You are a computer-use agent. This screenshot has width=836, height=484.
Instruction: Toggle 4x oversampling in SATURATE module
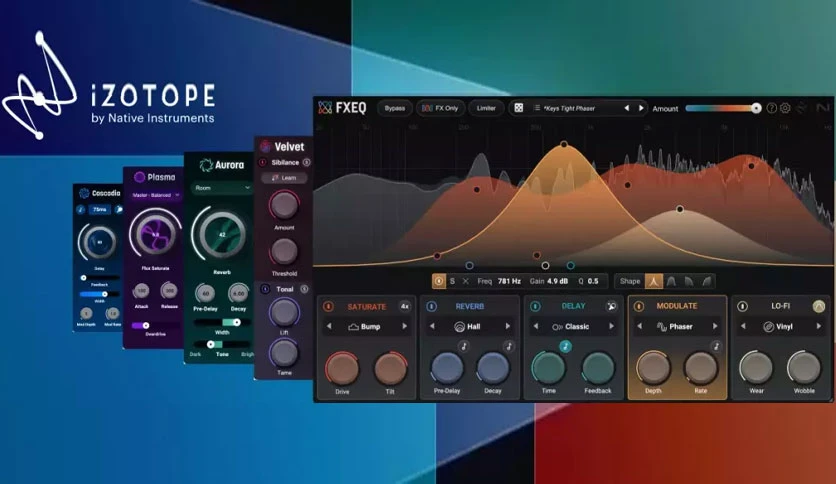pyautogui.click(x=405, y=306)
